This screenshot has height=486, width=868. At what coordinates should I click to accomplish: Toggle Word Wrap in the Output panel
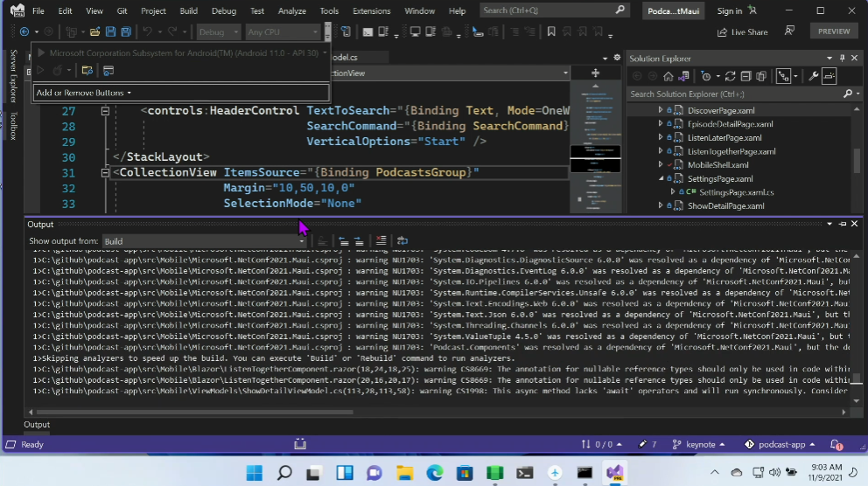click(402, 241)
